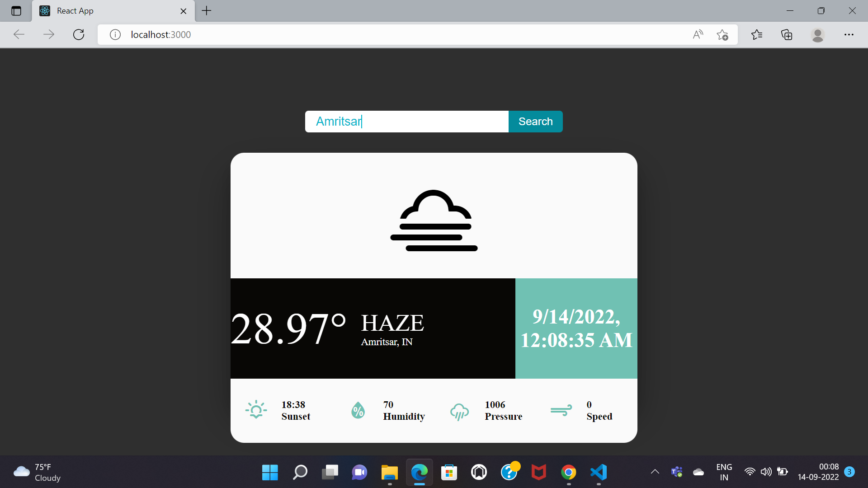
Task: Click the pressure rain cloud icon
Action: (x=460, y=411)
